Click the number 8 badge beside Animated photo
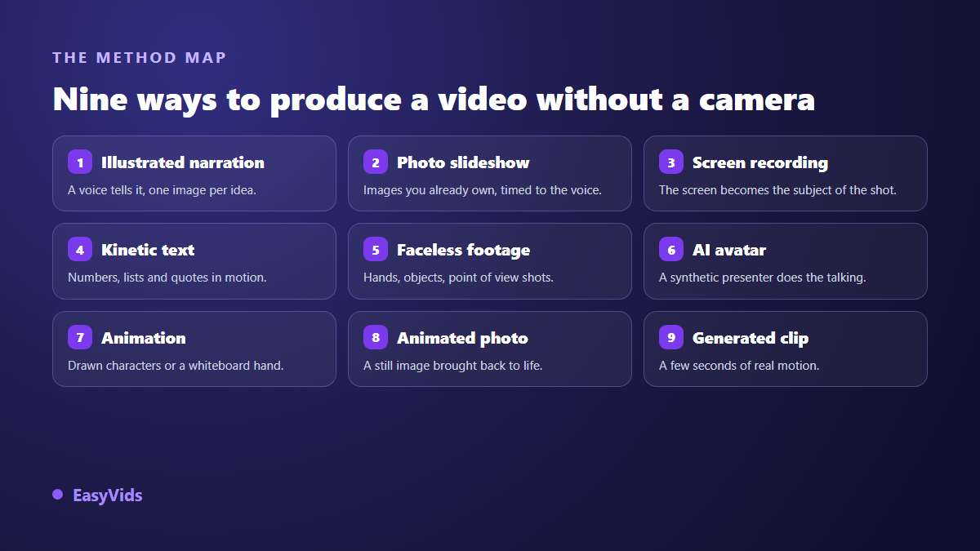 376,338
